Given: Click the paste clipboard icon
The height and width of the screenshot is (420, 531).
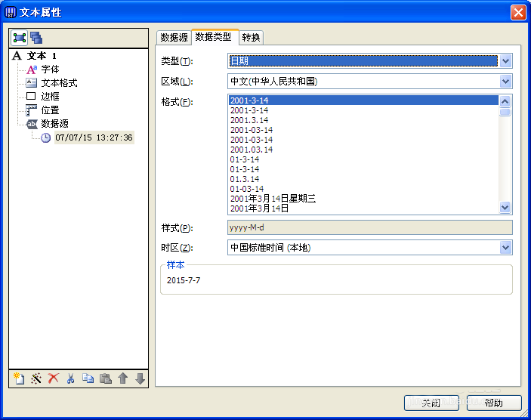Looking at the screenshot, I should [105, 378].
